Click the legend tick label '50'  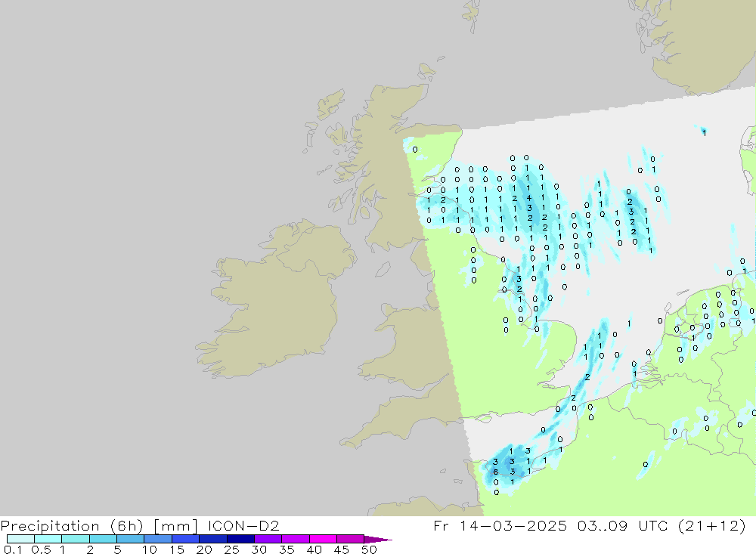click(x=369, y=549)
